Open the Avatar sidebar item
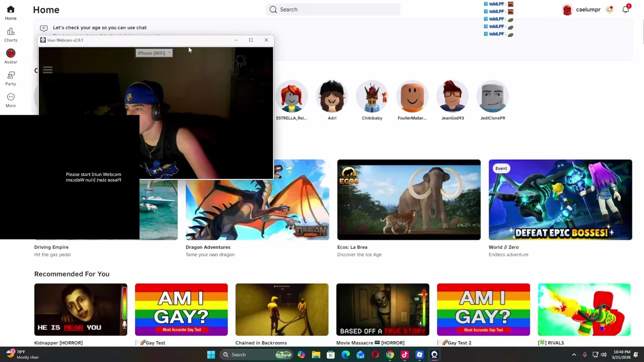 11,56
